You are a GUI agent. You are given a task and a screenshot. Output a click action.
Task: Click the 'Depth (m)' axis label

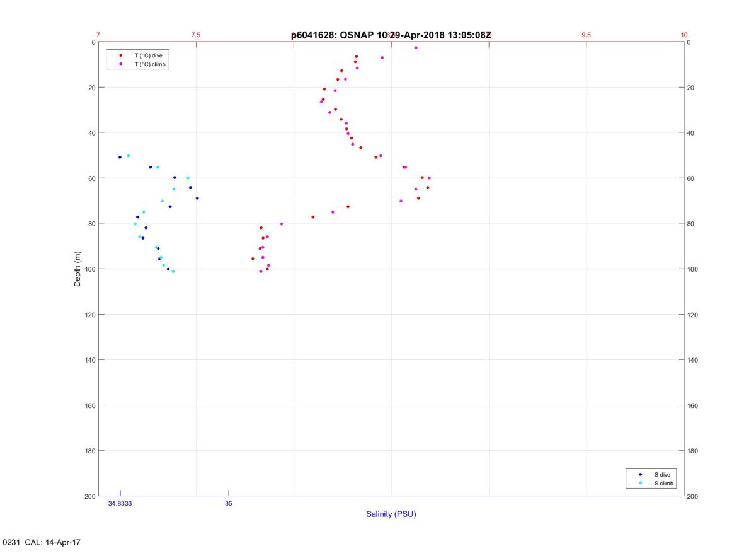coord(78,269)
